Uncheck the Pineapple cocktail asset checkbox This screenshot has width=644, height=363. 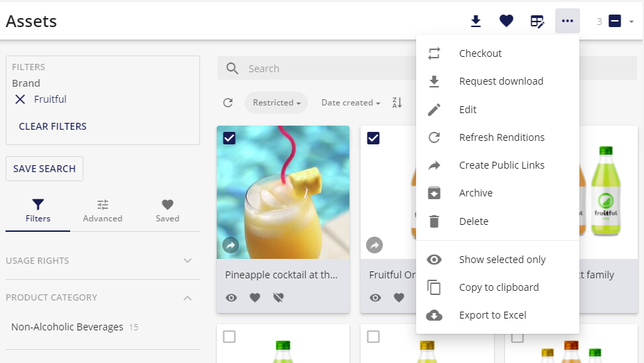229,138
